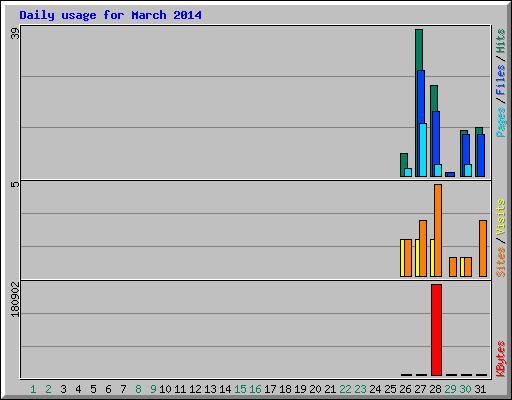Click day 22 on the x-axis
This screenshot has width=512, height=400.
345,389
